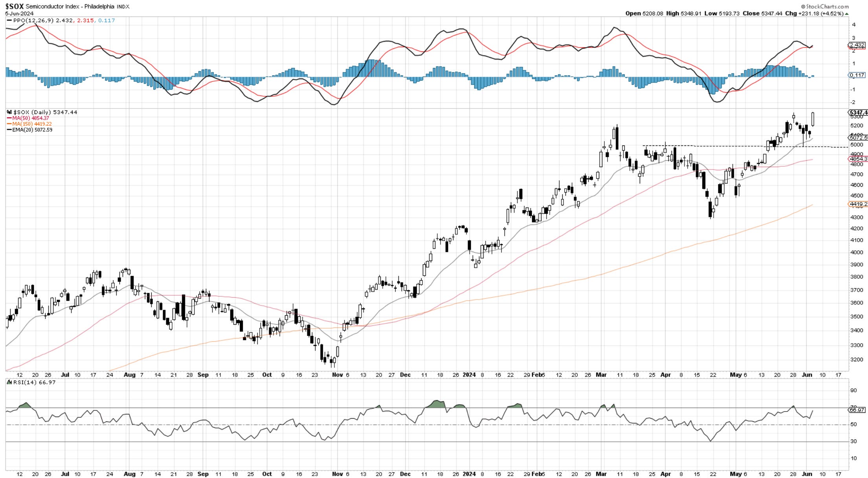Image resolution: width=868 pixels, height=478 pixels.
Task: Click the black PPO line legend marker
Action: point(9,20)
